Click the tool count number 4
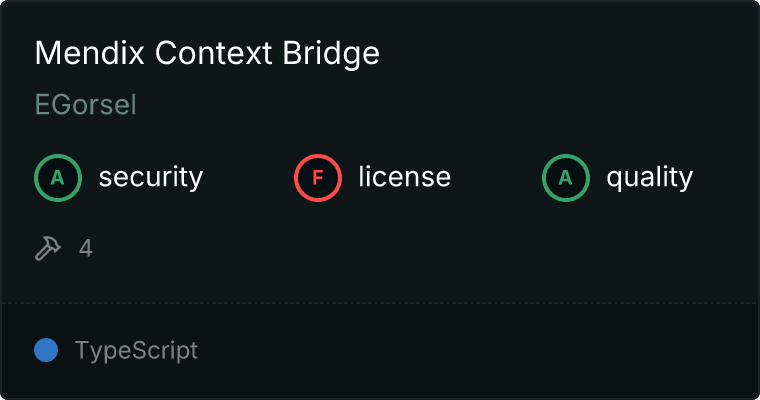Image resolution: width=760 pixels, height=400 pixels. click(x=86, y=248)
